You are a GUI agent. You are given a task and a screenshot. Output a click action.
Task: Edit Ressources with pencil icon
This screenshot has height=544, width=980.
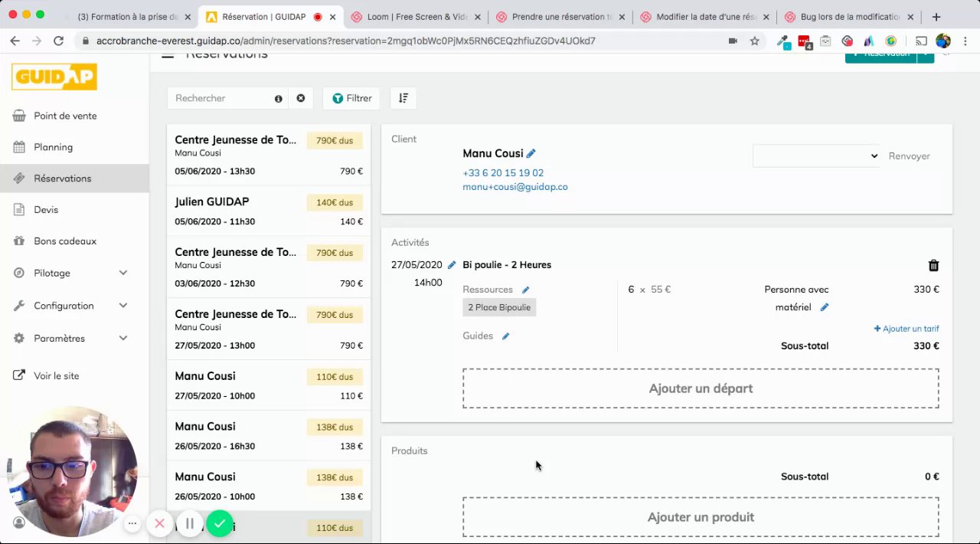point(525,290)
